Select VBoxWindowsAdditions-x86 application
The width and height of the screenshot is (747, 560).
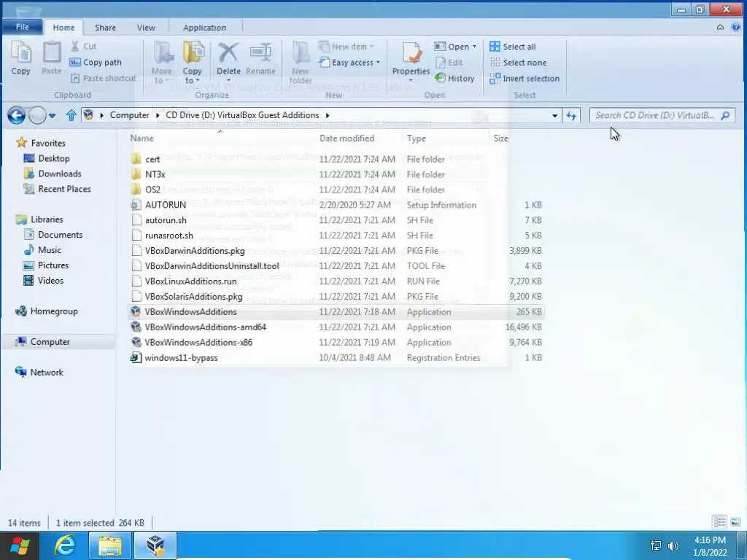(336, 343)
